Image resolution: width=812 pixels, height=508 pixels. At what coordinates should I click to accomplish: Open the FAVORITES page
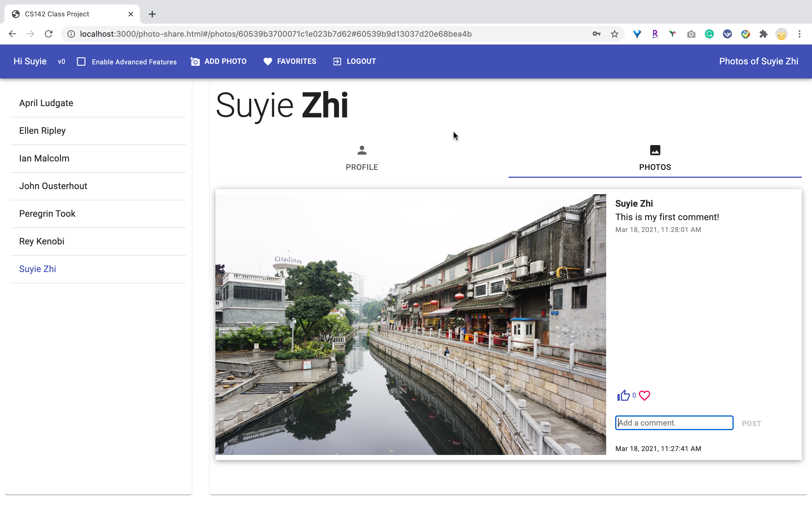click(290, 62)
